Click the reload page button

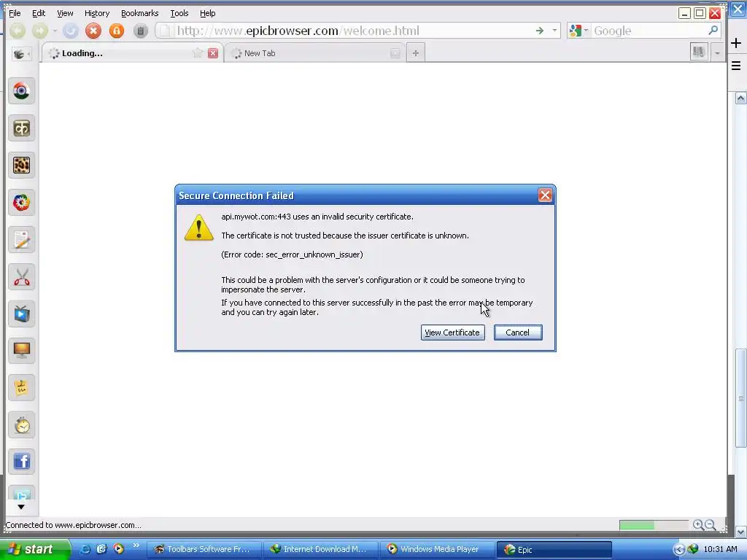coord(71,31)
